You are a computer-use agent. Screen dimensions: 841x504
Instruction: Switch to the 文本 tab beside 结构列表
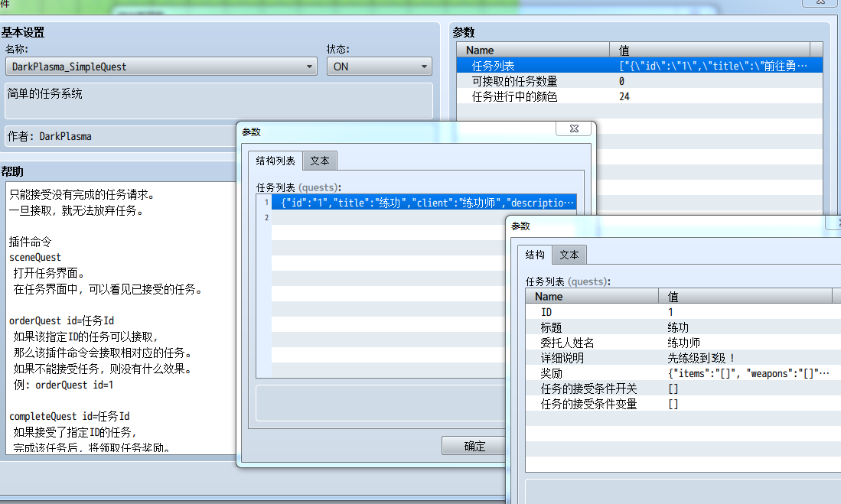(x=320, y=161)
